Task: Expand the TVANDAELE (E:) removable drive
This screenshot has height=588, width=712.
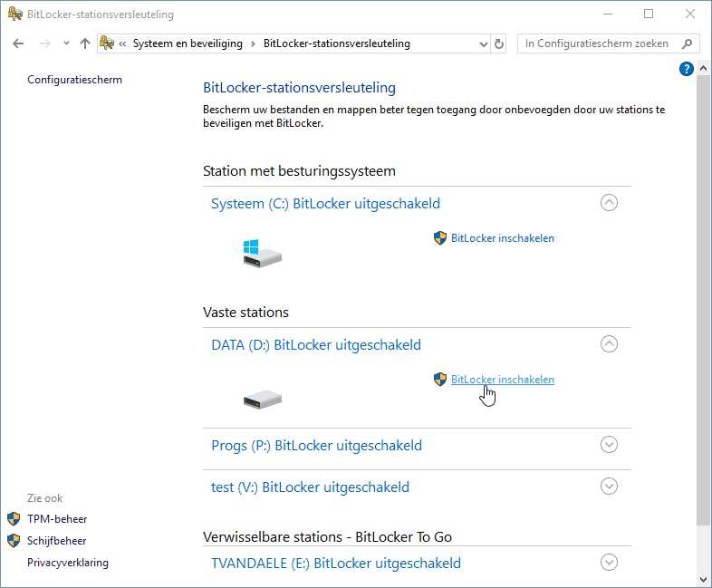Action: click(609, 563)
